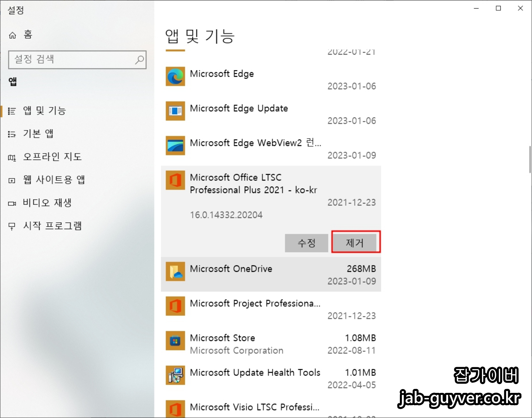Select Microsoft Edge Update entry
Screen dimensions: 532x418
tap(271, 114)
